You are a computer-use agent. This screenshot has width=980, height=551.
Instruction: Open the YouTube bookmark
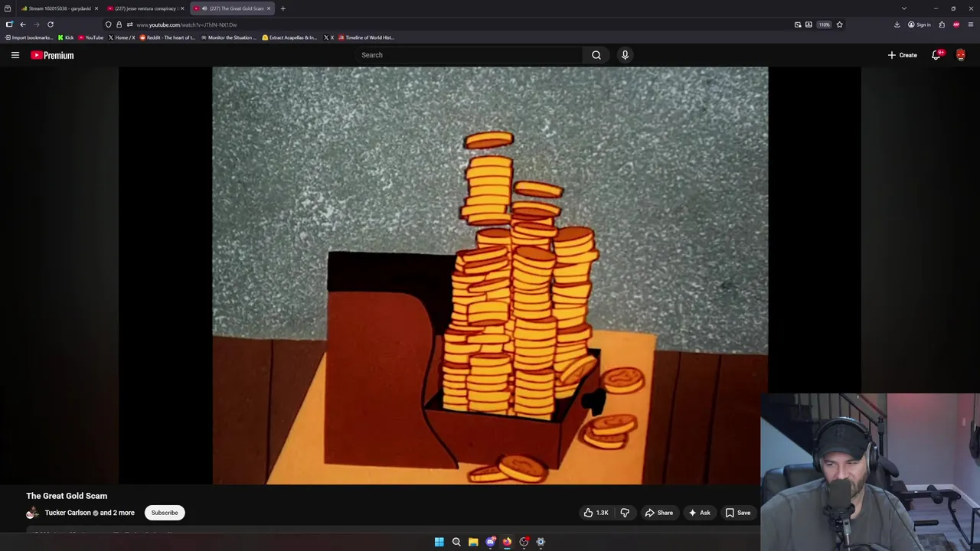click(x=91, y=37)
